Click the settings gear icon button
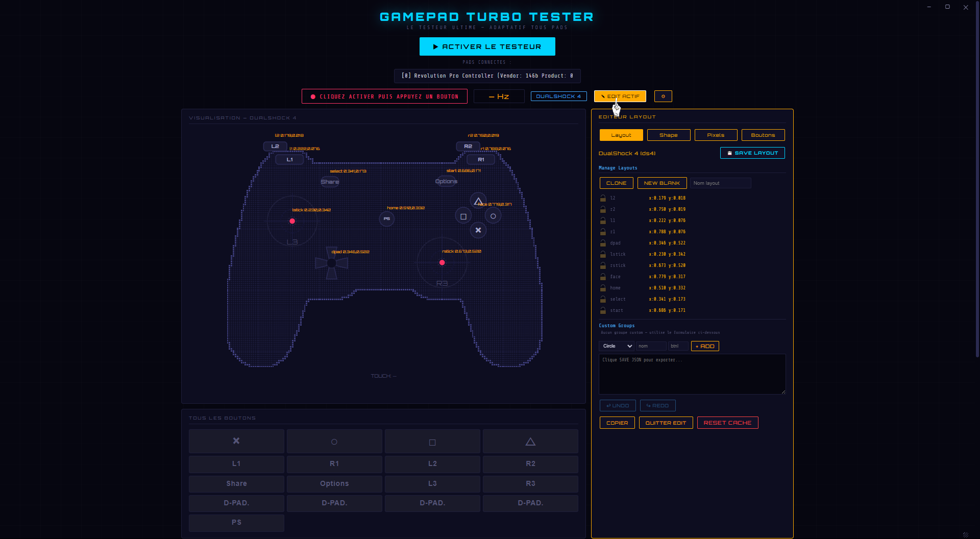The width and height of the screenshot is (980, 539). click(663, 96)
